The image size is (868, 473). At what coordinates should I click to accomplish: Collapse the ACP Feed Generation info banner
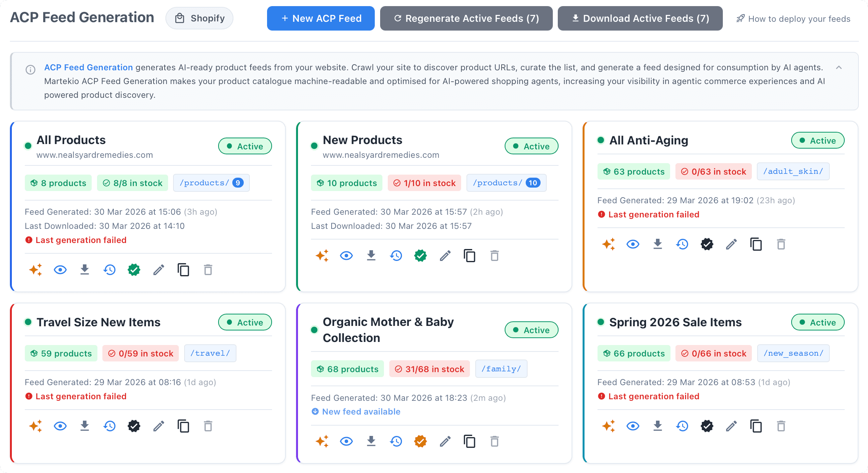(839, 68)
